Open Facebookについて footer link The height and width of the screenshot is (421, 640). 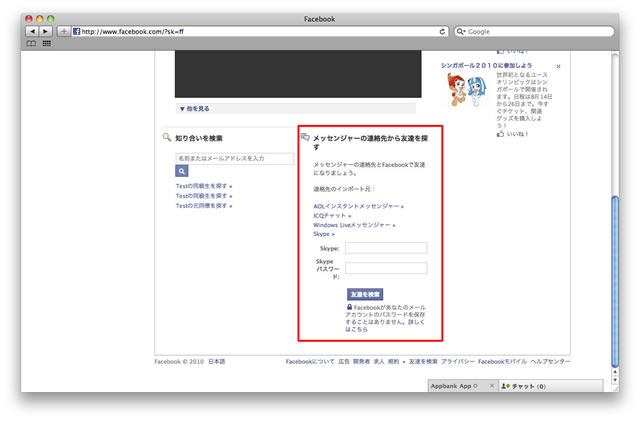pos(310,361)
